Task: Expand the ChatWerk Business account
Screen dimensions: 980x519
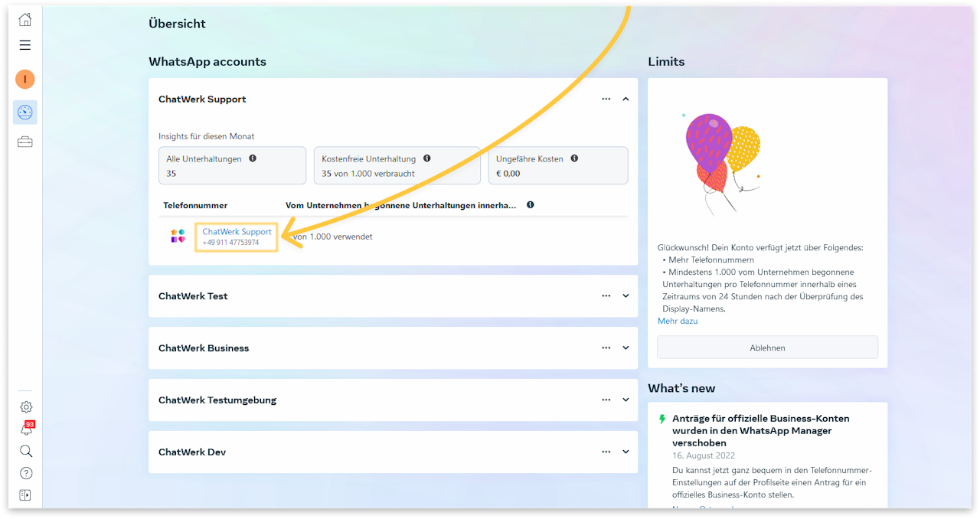Action: tap(626, 348)
